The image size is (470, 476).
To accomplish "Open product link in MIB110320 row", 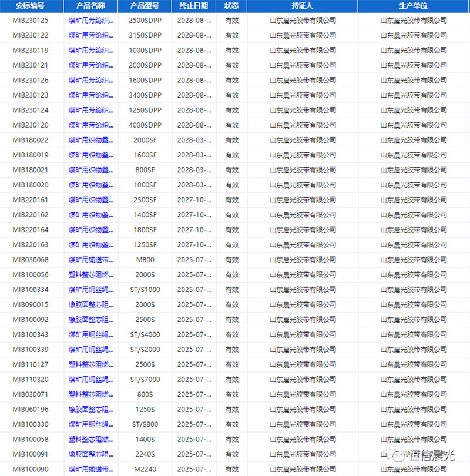I will (90, 380).
